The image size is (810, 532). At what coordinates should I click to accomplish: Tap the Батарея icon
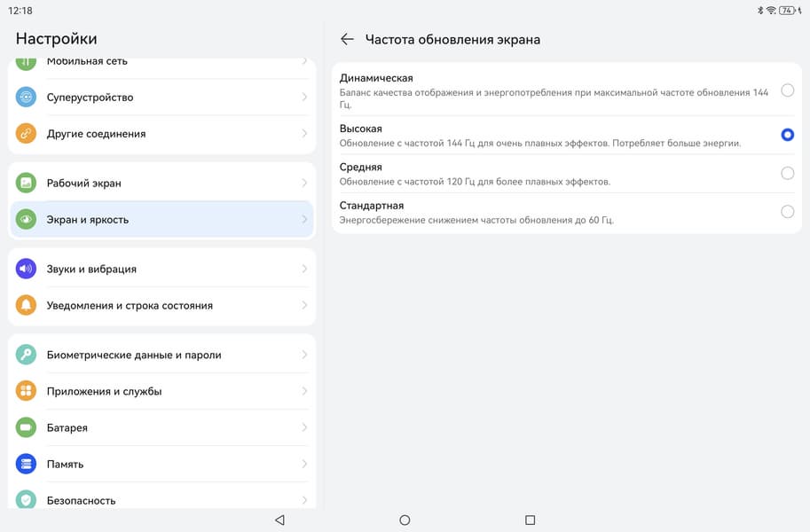point(26,427)
